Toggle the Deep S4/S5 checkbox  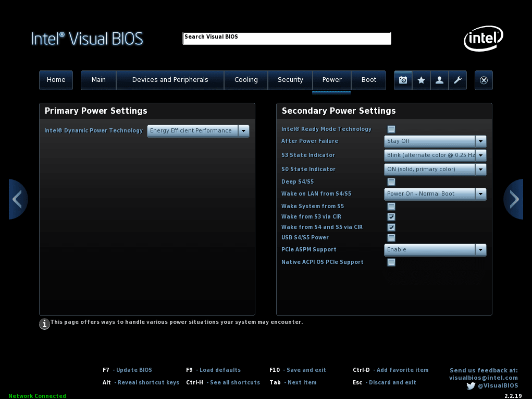pos(391,182)
